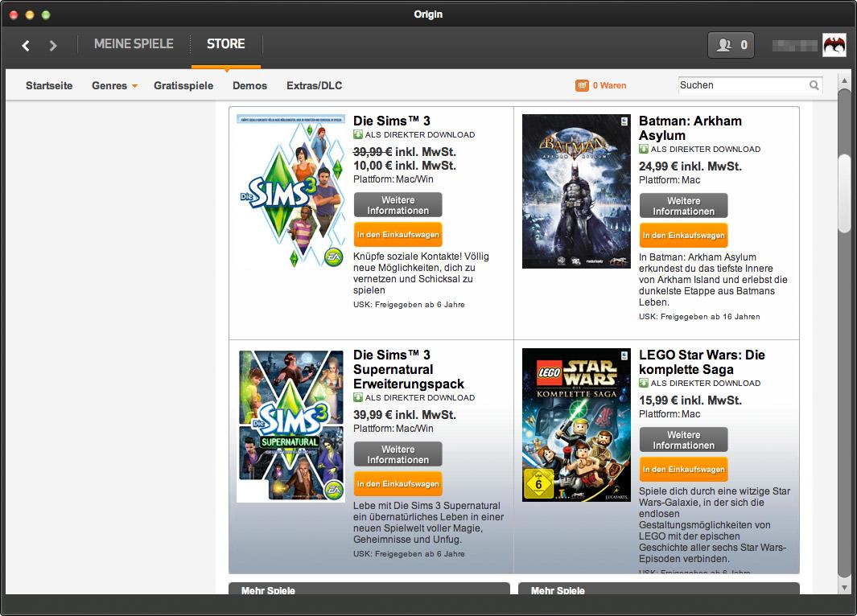The height and width of the screenshot is (616, 857).
Task: Add Batman: Arkham Asylum to the Einkaufswagen
Action: pos(684,236)
